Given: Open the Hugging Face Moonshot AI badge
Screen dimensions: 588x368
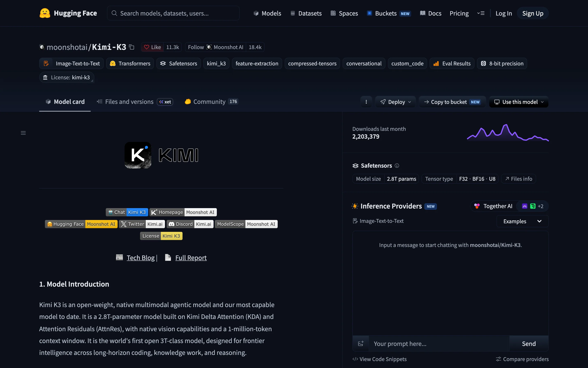Looking at the screenshot, I should click(81, 224).
